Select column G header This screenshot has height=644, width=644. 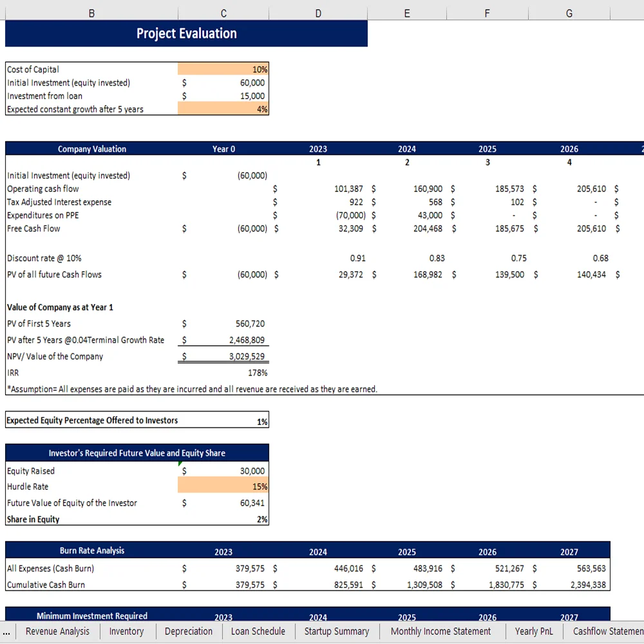pos(569,14)
